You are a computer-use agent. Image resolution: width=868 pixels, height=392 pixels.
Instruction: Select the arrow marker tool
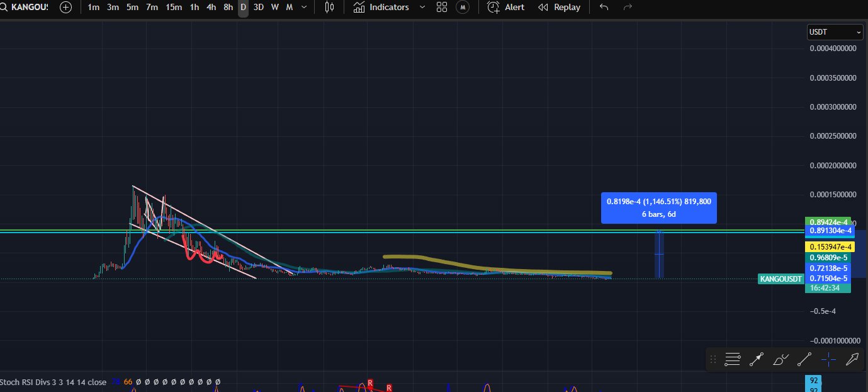click(852, 360)
